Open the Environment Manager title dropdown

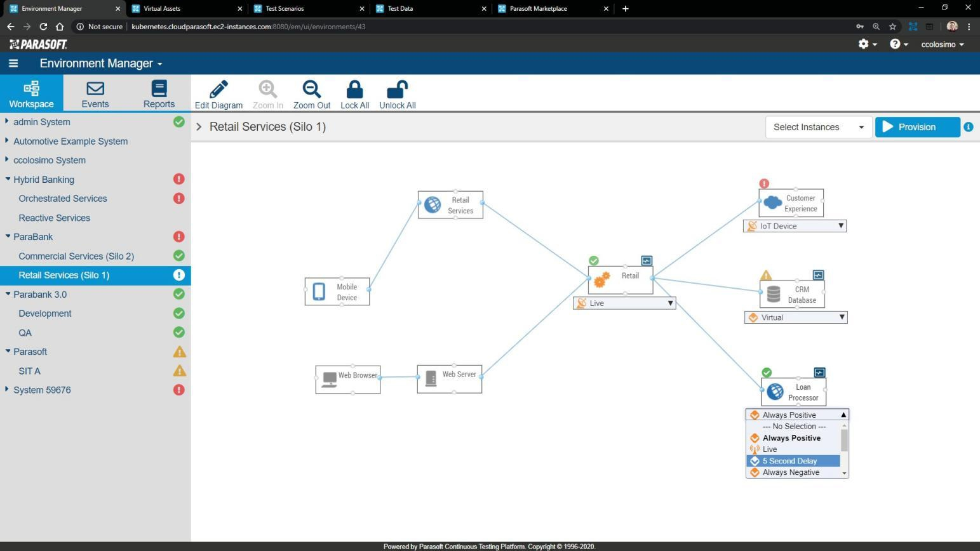(101, 63)
